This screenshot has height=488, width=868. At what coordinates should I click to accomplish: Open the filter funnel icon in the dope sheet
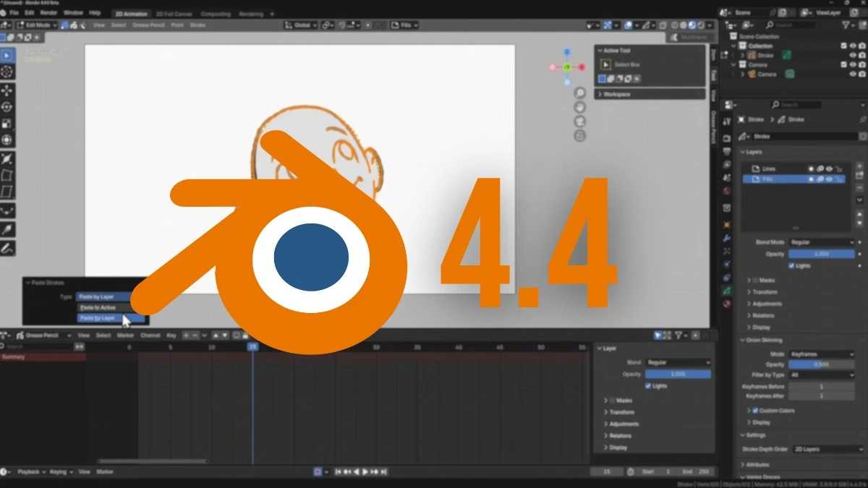click(x=678, y=335)
